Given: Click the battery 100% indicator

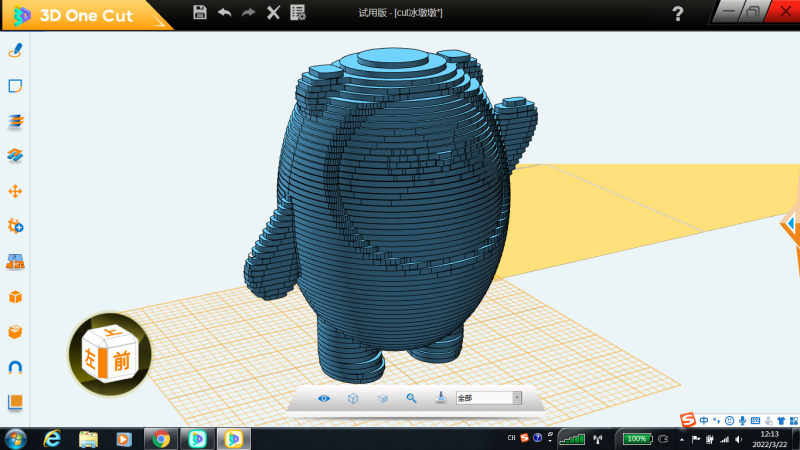Looking at the screenshot, I should click(x=637, y=439).
